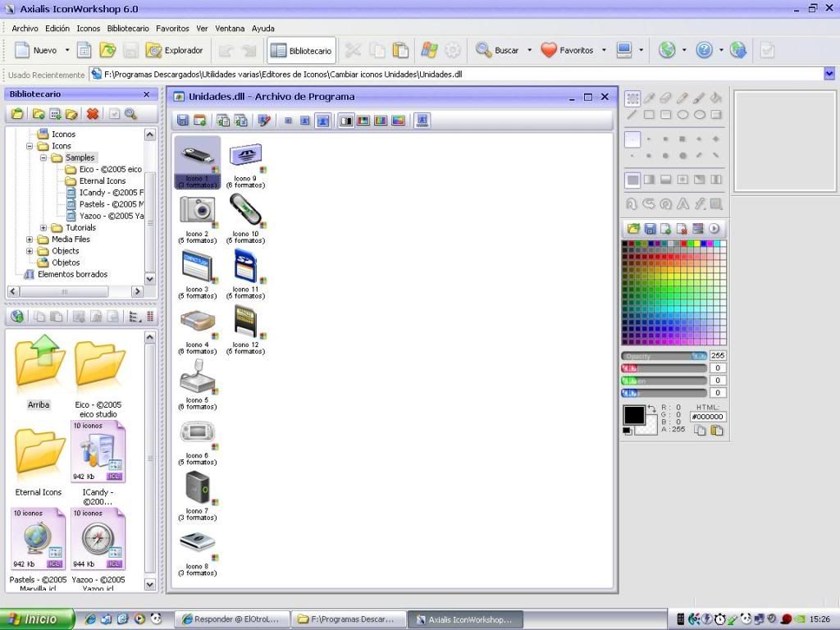This screenshot has width=840, height=630.
Task: Expand the Tutorials tree folder
Action: [43, 228]
